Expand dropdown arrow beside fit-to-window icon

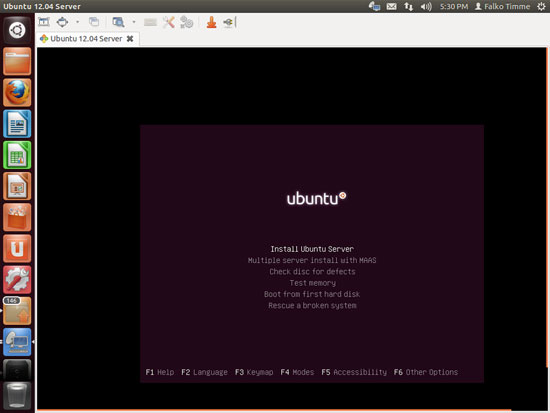[x=78, y=22]
